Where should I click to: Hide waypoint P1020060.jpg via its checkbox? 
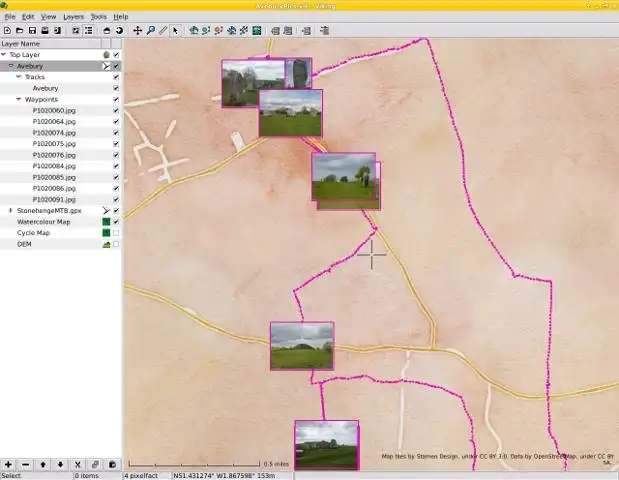point(116,111)
